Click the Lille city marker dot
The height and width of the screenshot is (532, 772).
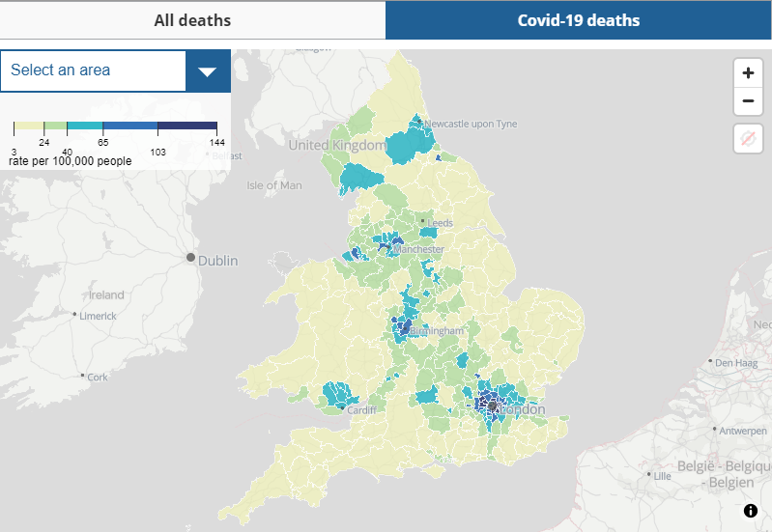(x=648, y=474)
